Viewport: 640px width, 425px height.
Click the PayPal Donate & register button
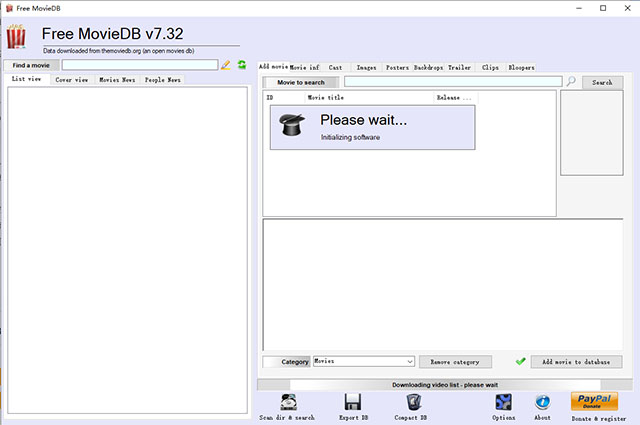point(594,402)
